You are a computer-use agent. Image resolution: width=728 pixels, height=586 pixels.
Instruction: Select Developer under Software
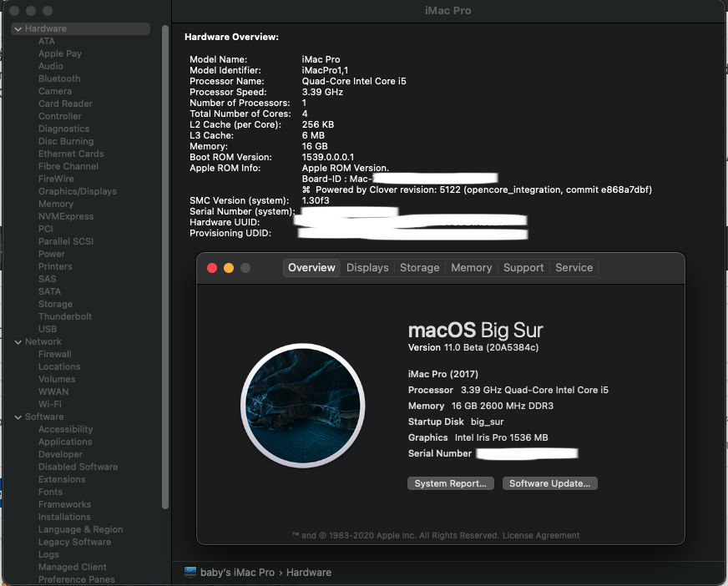[x=60, y=455]
